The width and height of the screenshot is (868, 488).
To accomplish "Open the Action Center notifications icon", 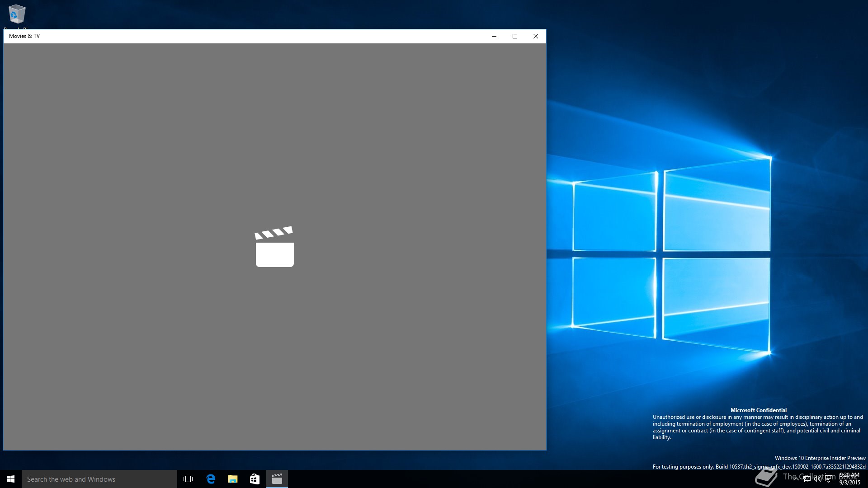I will pos(829,479).
